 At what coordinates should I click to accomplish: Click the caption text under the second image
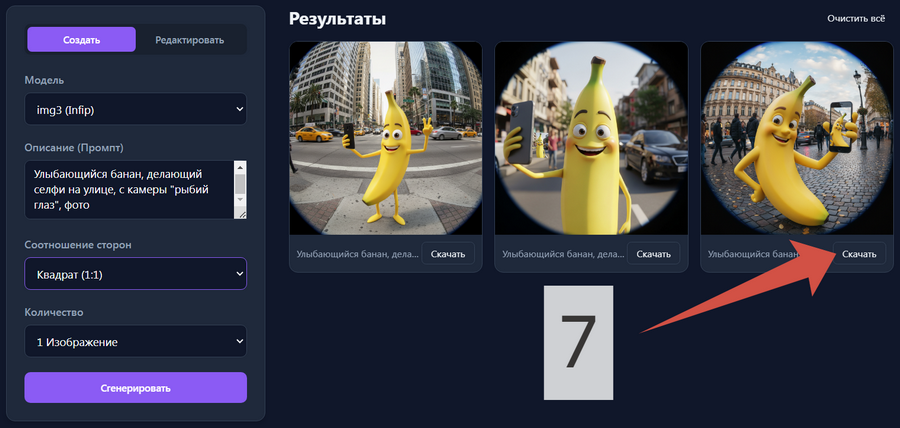[560, 254]
